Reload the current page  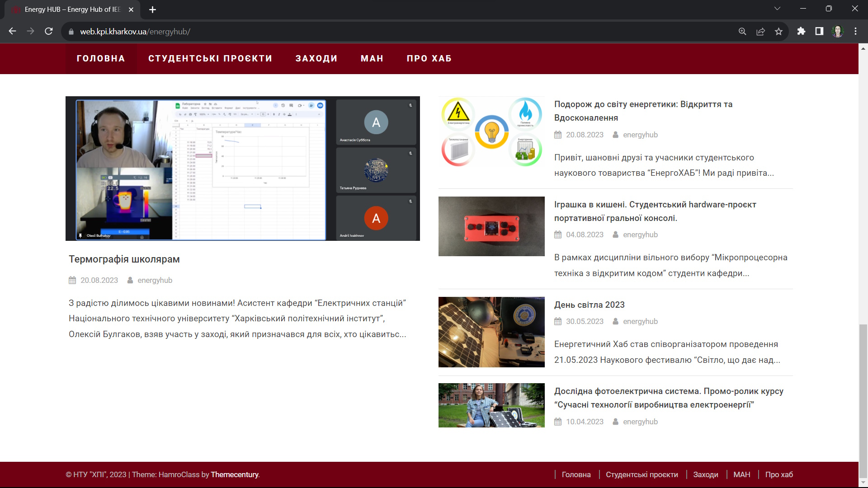49,31
